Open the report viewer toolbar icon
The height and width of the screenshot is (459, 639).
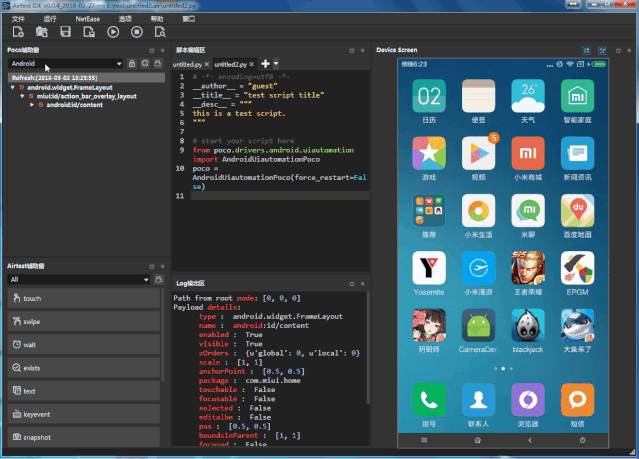pyautogui.click(x=160, y=32)
